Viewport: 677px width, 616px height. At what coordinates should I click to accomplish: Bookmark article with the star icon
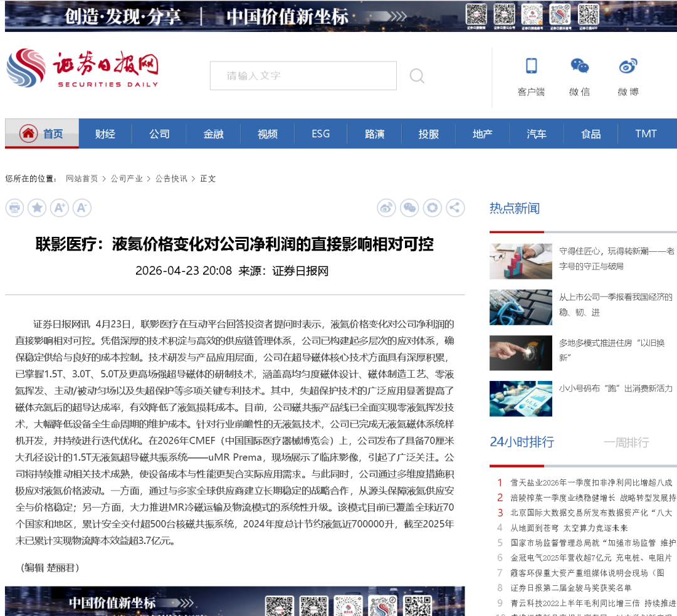click(x=37, y=208)
